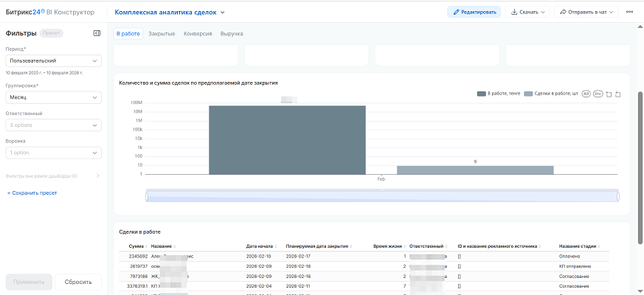Expand the Ответственный filter dropdown

(52, 125)
